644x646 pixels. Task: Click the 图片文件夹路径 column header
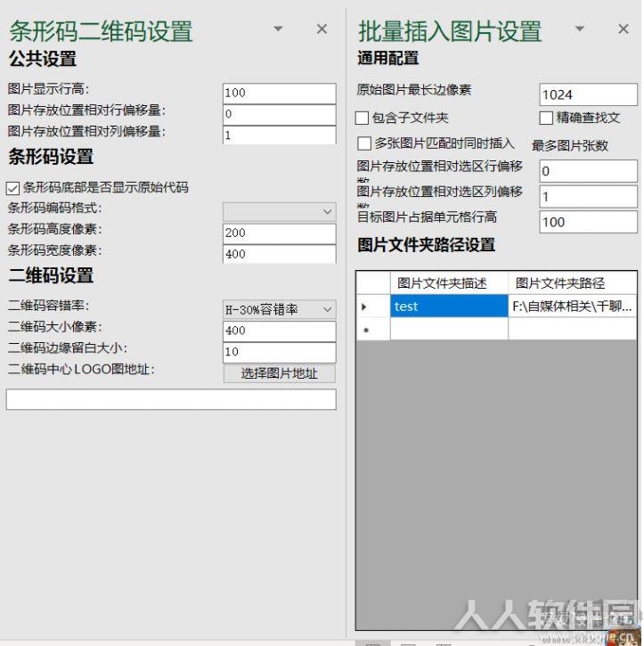tap(573, 283)
